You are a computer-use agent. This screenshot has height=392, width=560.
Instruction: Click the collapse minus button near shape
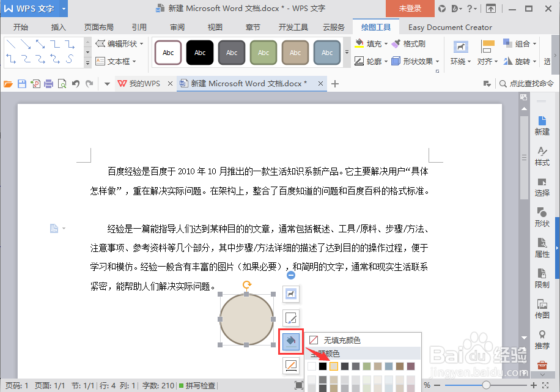tap(291, 275)
